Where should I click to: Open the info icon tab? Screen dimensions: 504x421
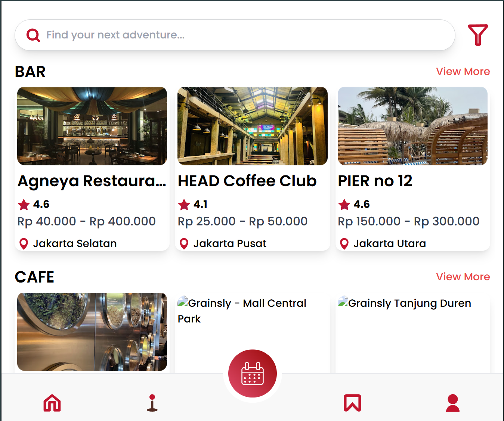coord(152,403)
